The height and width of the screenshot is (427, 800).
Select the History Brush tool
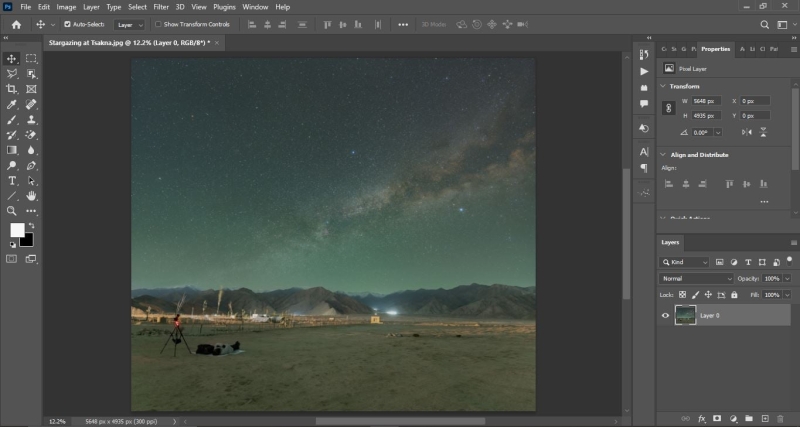tap(11, 135)
